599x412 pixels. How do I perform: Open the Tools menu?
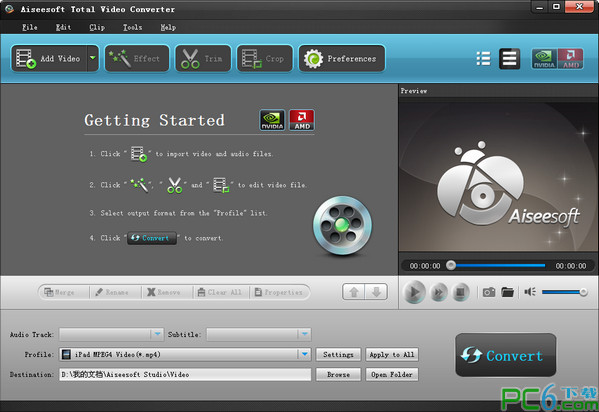tap(132, 27)
